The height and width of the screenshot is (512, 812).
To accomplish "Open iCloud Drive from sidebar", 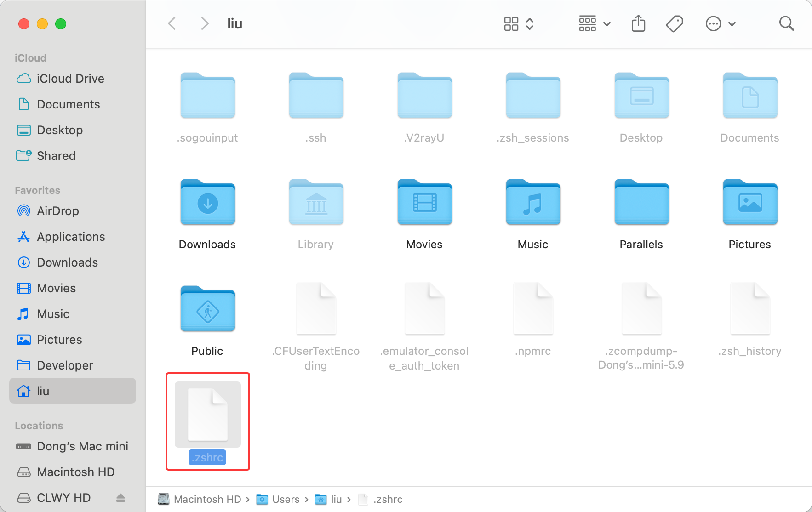I will [70, 79].
